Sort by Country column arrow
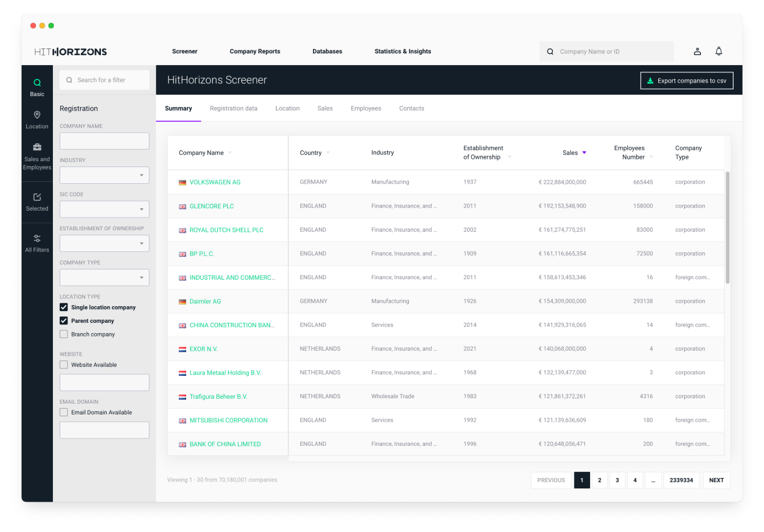The width and height of the screenshot is (764, 532). [x=328, y=153]
